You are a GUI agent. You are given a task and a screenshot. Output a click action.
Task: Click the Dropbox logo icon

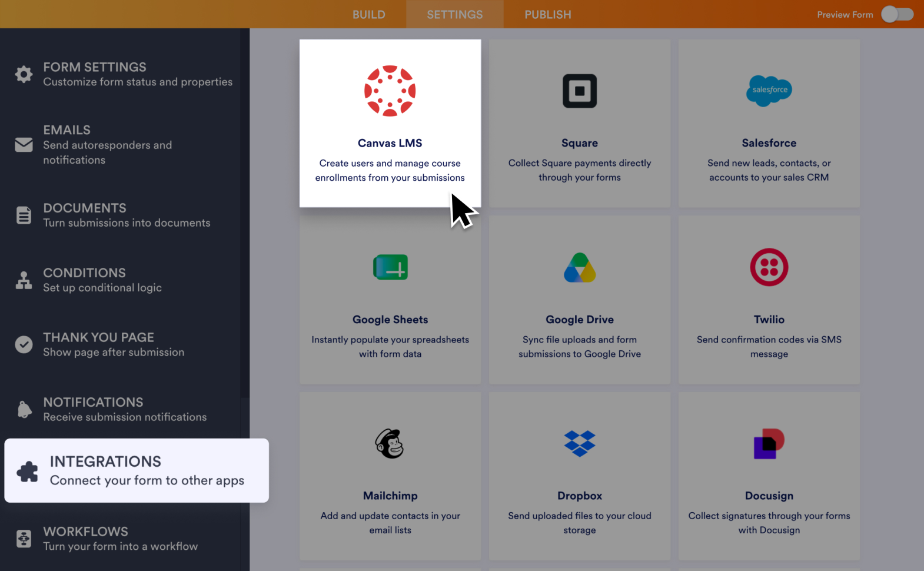(580, 443)
